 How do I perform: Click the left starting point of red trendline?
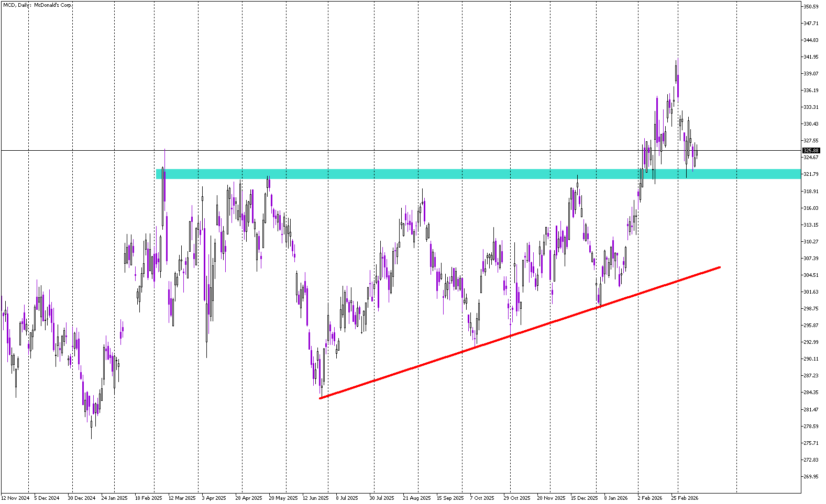320,398
